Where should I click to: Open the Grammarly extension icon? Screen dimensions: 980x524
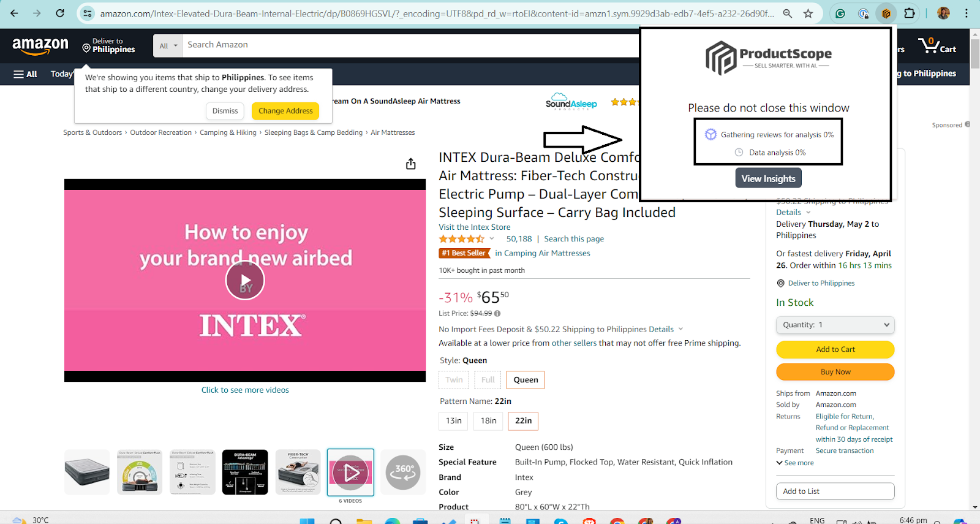pyautogui.click(x=840, y=13)
